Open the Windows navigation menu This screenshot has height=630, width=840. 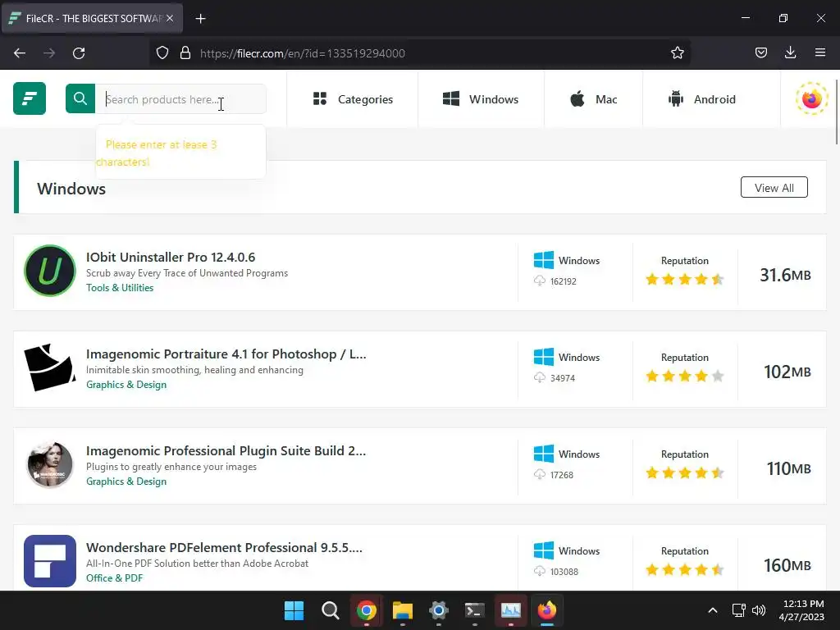(481, 99)
